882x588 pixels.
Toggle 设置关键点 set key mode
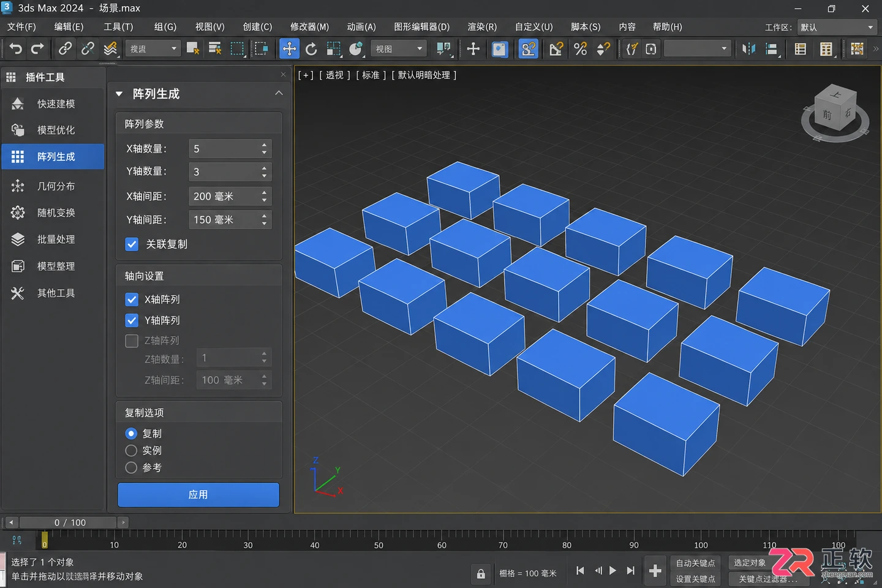click(695, 579)
